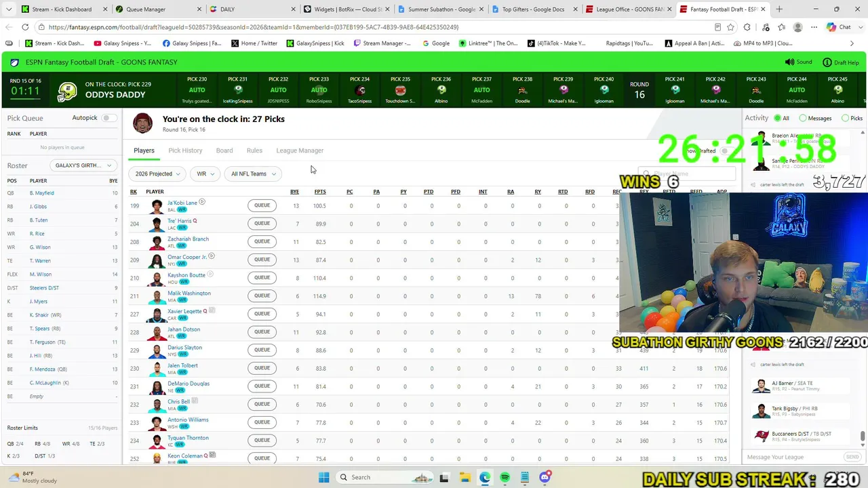
Task: Open DeMario Douglas player link
Action: pos(189,384)
